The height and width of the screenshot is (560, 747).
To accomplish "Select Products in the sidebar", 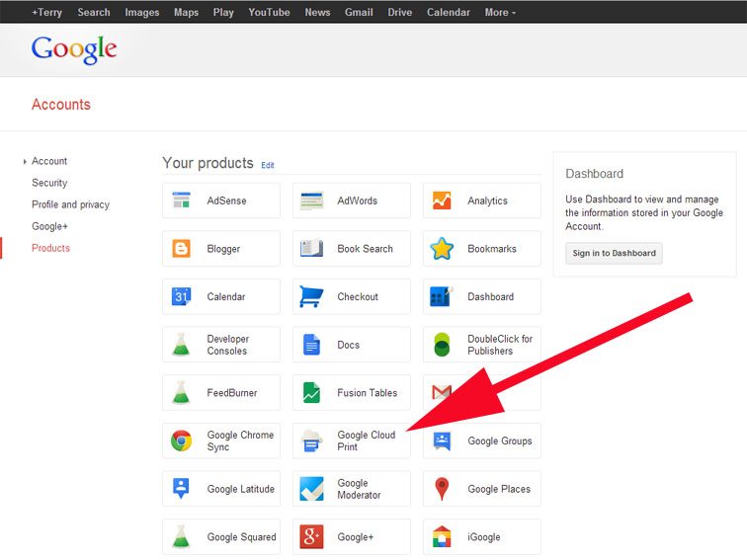I will (x=50, y=248).
